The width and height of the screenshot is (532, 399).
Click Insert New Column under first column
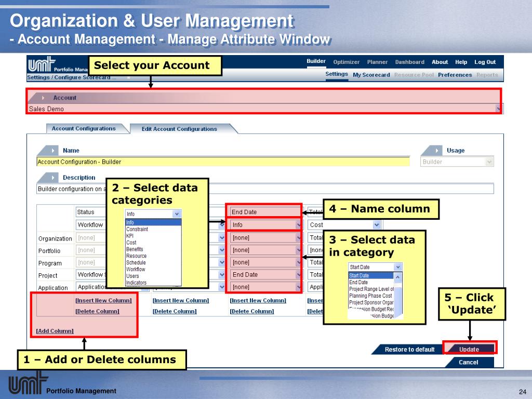tap(103, 300)
